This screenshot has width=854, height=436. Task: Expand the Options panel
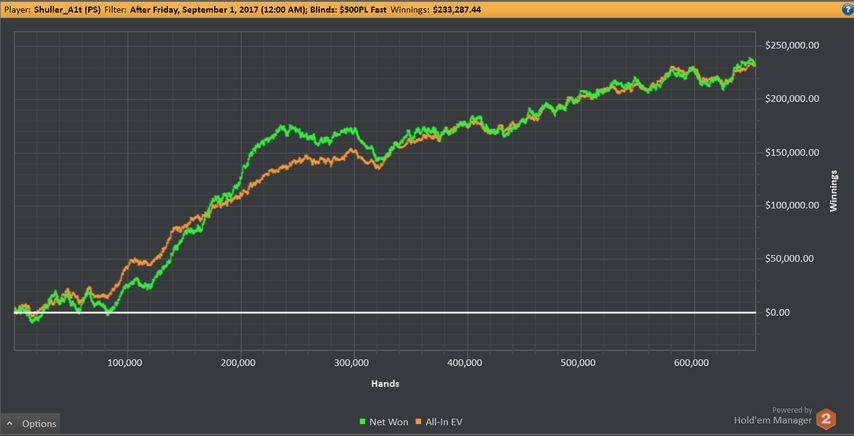tap(30, 423)
